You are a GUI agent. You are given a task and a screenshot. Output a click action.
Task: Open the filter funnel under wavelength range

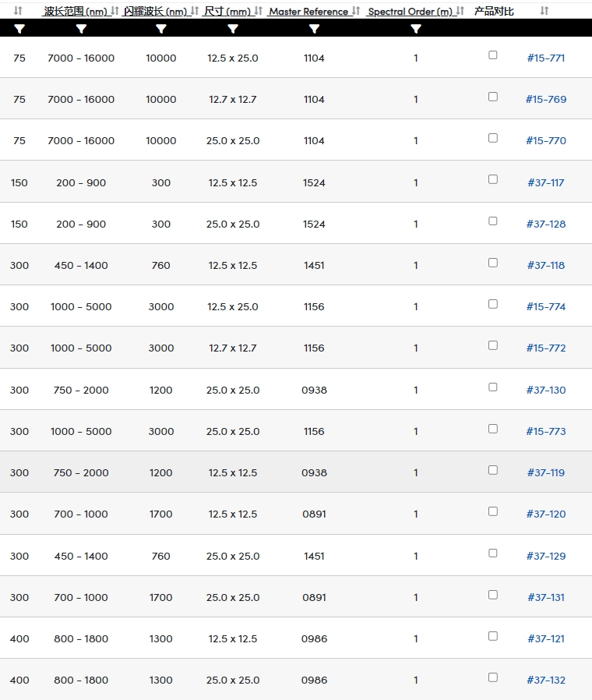pyautogui.click(x=81, y=29)
